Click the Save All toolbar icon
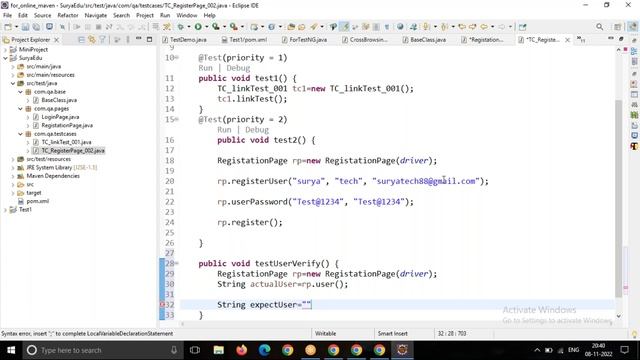This screenshot has width=640, height=360. [36, 27]
